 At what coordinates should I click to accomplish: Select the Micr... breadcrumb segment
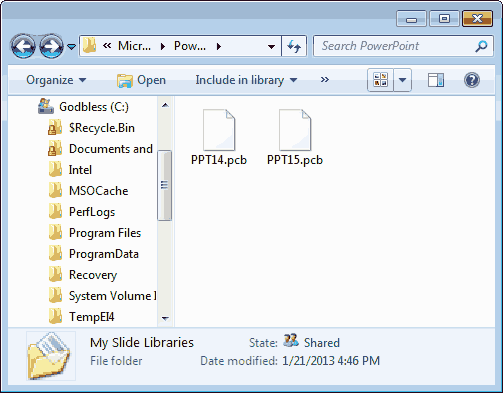click(x=134, y=46)
